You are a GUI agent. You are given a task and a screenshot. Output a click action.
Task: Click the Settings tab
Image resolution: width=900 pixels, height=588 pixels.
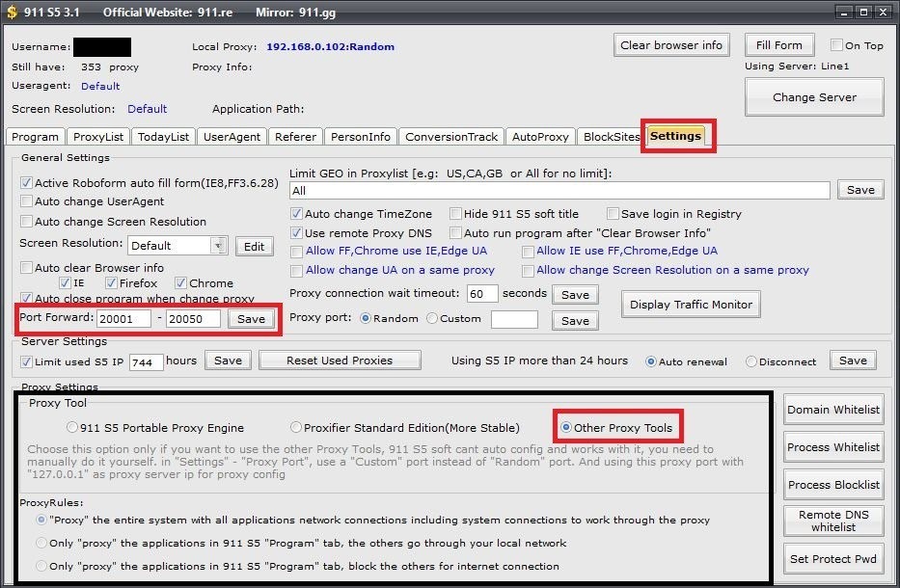[x=675, y=136]
